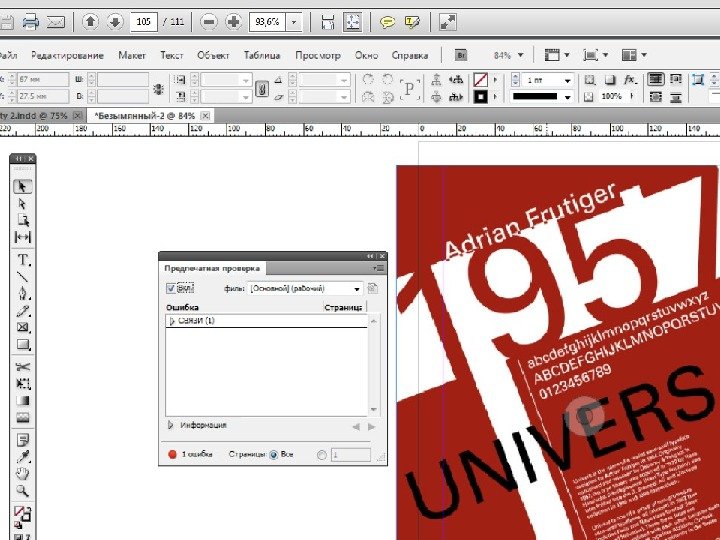Select the Free Transform tool

[x=22, y=383]
